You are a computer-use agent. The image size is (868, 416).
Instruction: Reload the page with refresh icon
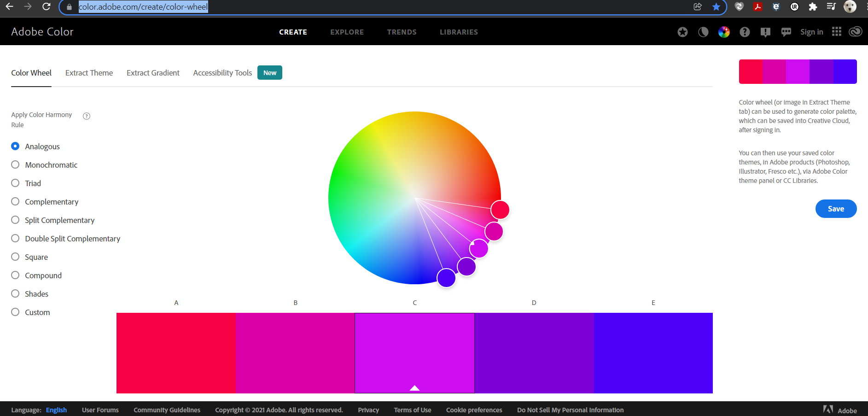[x=46, y=6]
